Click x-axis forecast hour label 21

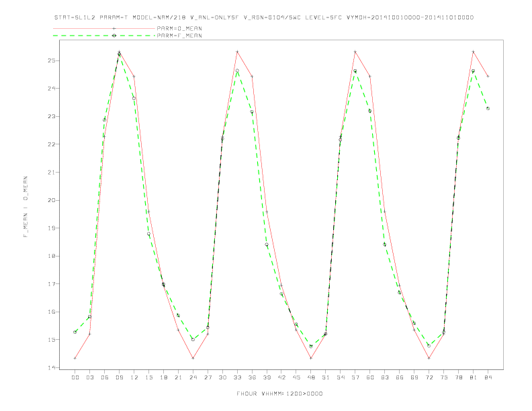point(178,377)
